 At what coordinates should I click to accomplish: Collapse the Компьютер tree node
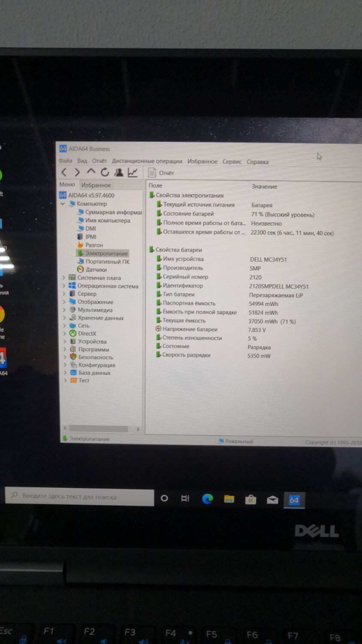tap(63, 204)
